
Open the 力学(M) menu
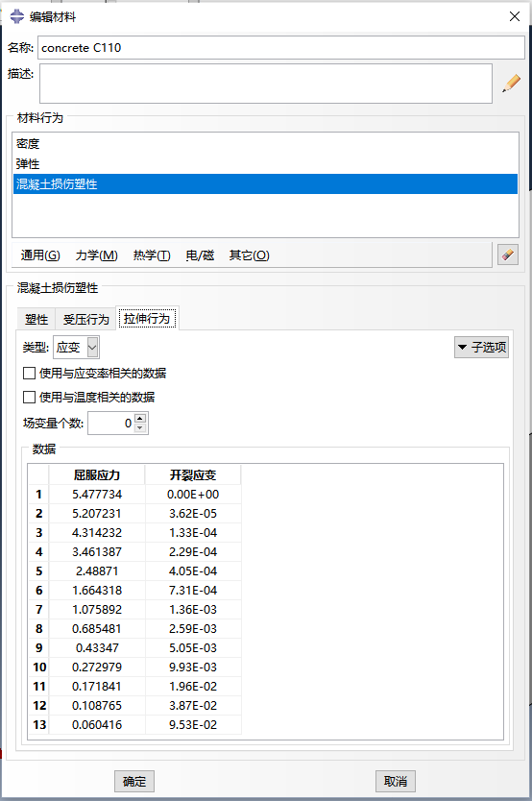click(x=96, y=255)
